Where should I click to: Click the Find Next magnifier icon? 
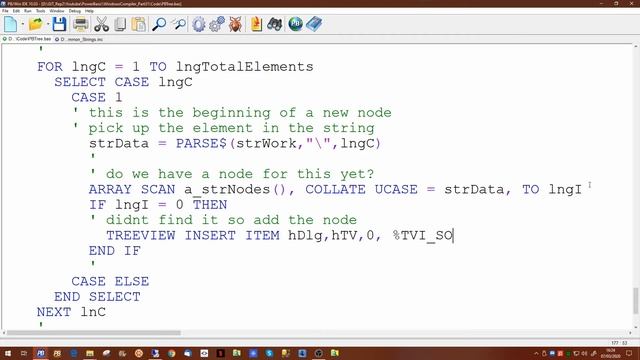coord(178,24)
